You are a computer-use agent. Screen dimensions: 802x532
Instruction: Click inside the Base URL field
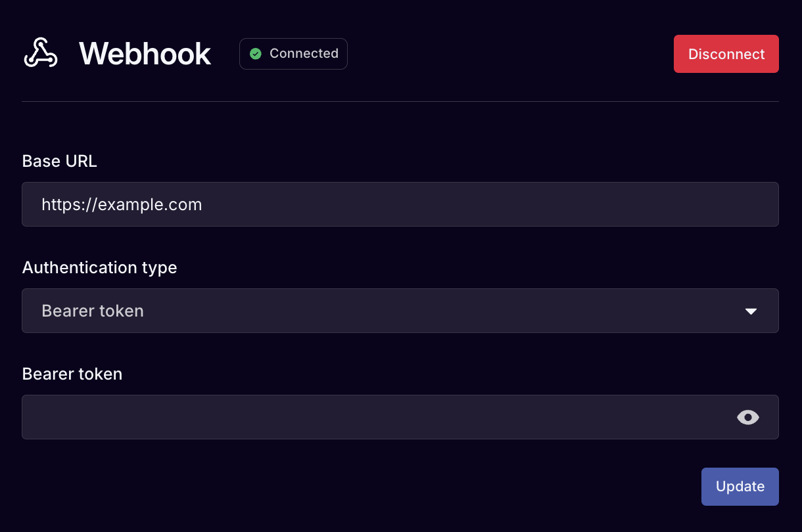(400, 204)
